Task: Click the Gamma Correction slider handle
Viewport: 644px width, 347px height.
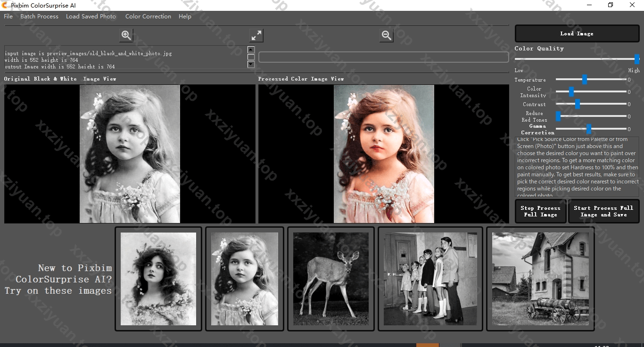Action: [x=589, y=129]
